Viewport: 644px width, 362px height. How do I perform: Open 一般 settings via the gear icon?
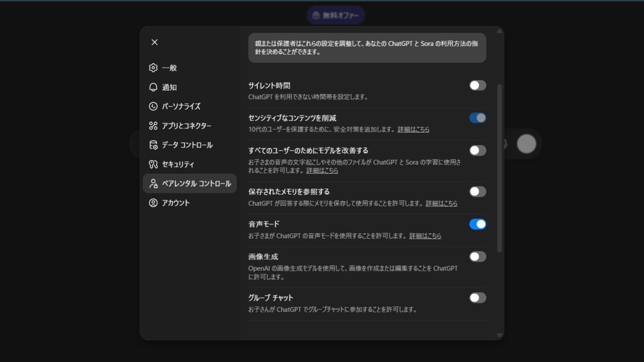pos(153,68)
